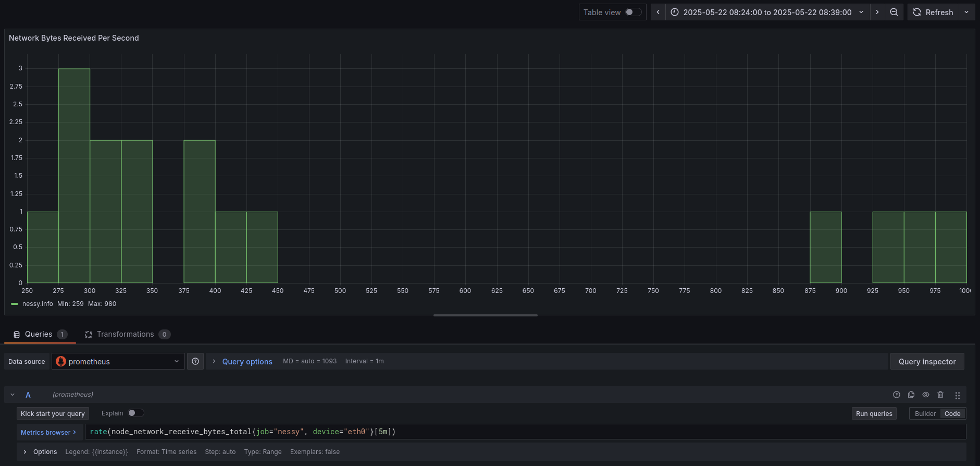
Task: Open the Query inspector
Action: 927,361
